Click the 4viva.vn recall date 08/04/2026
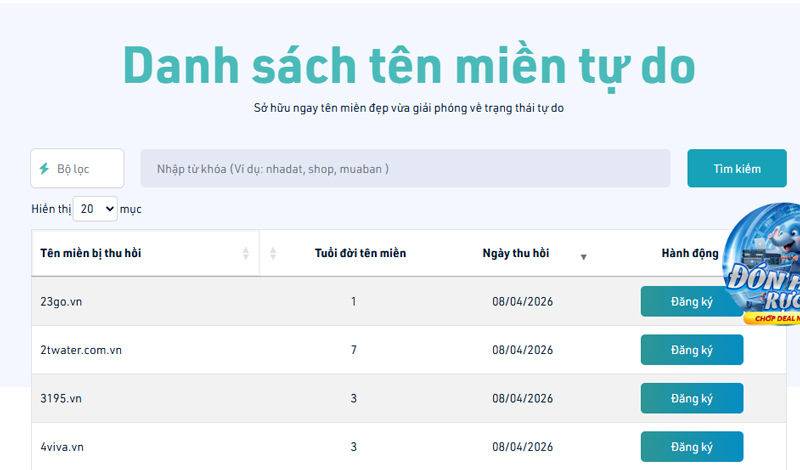This screenshot has height=470, width=800. pos(522,447)
